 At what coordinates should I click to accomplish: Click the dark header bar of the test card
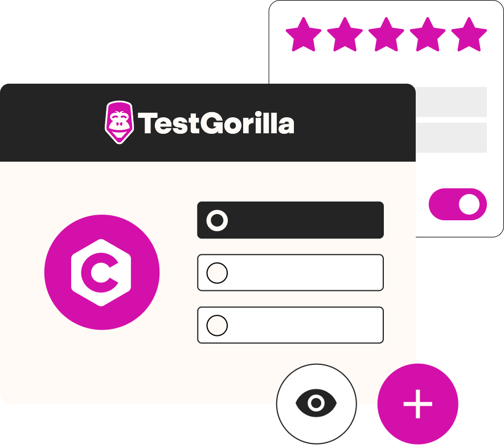(208, 123)
